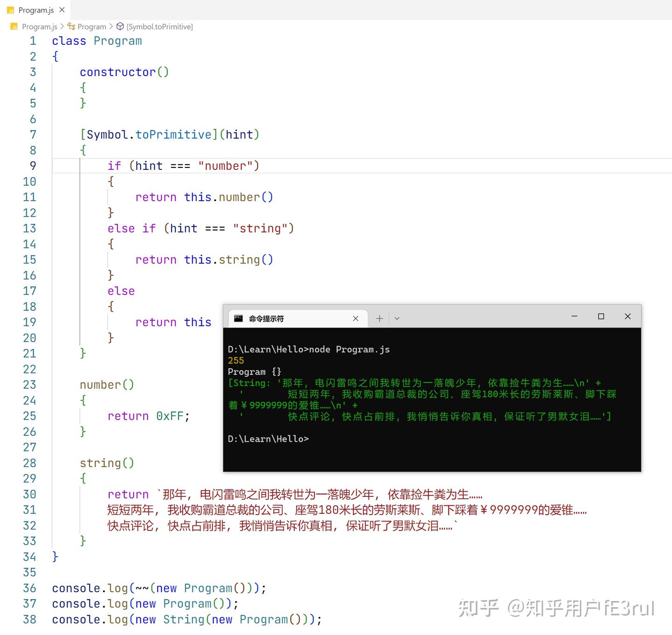The height and width of the screenshot is (635, 672).
Task: Click line number 36 in the gutter
Action: pyautogui.click(x=29, y=588)
